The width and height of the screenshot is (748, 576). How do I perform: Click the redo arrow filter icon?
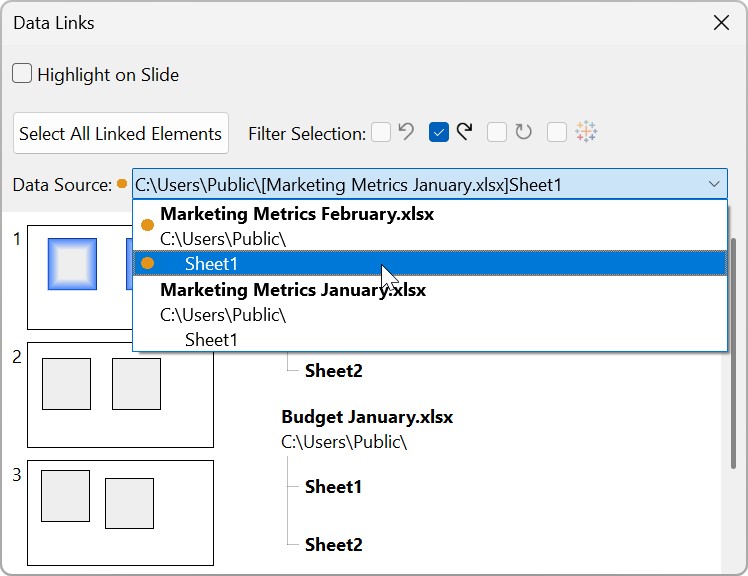coord(465,132)
